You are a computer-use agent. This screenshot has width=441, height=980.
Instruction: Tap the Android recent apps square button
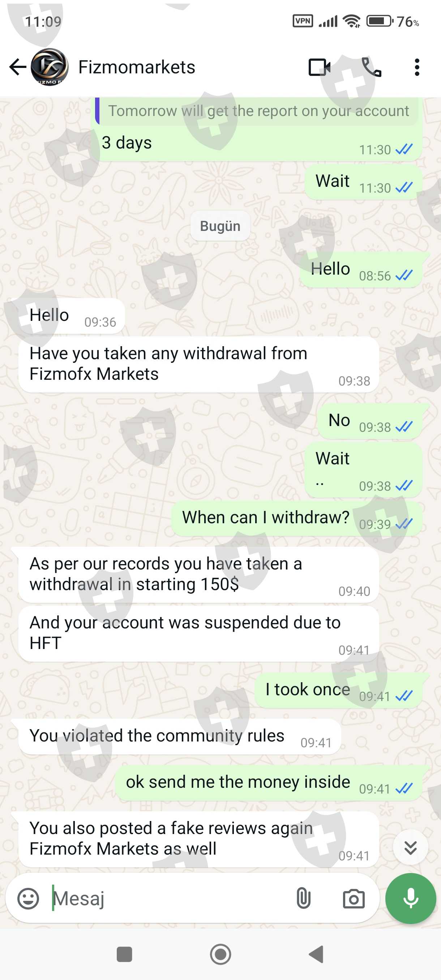click(124, 954)
